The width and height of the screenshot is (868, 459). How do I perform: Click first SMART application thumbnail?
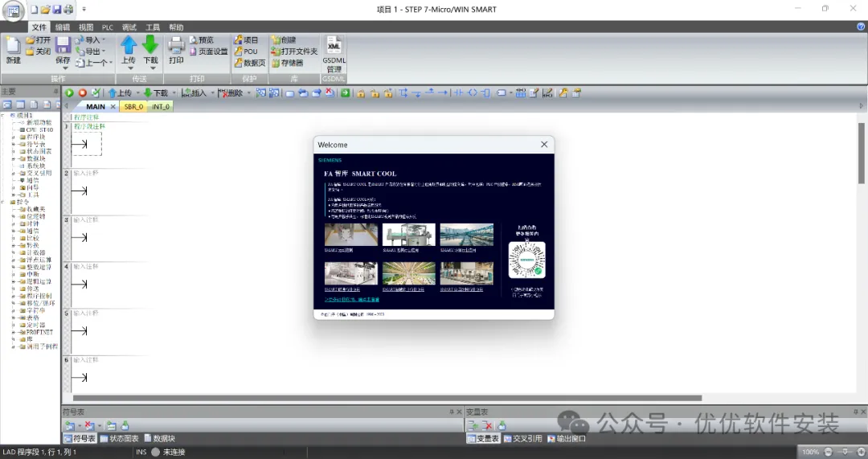pyautogui.click(x=351, y=235)
